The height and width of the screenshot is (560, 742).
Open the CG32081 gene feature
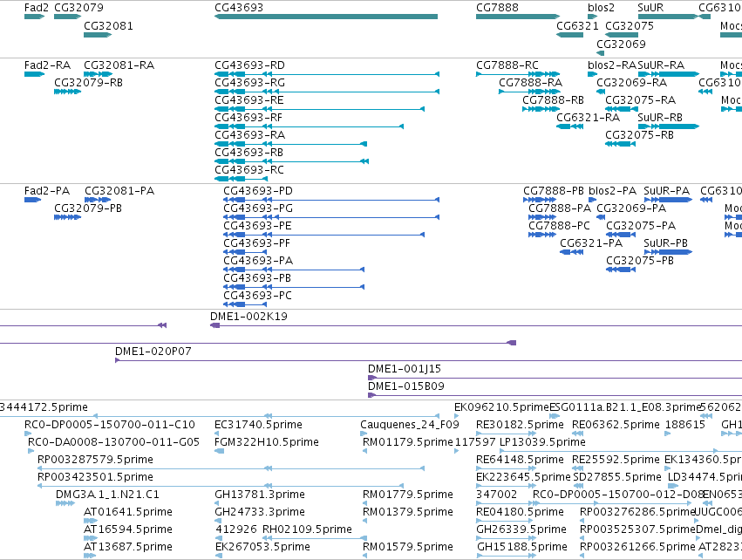(98, 35)
